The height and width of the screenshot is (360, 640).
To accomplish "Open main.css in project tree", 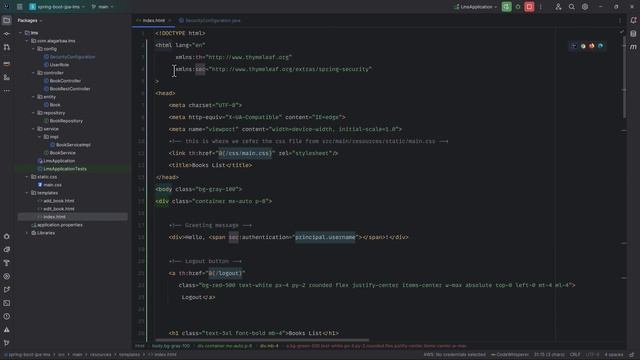I will click(x=49, y=185).
